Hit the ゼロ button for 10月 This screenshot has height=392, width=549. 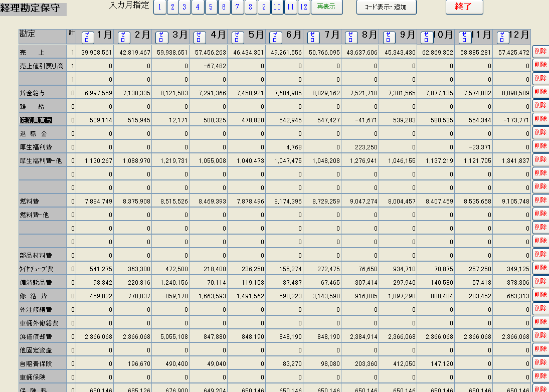tap(427, 37)
